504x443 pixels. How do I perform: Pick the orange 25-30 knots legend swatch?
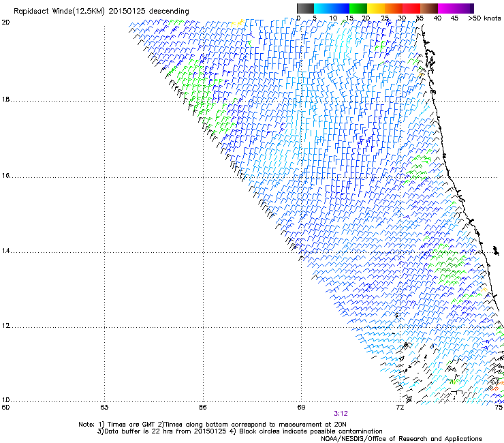[394, 8]
